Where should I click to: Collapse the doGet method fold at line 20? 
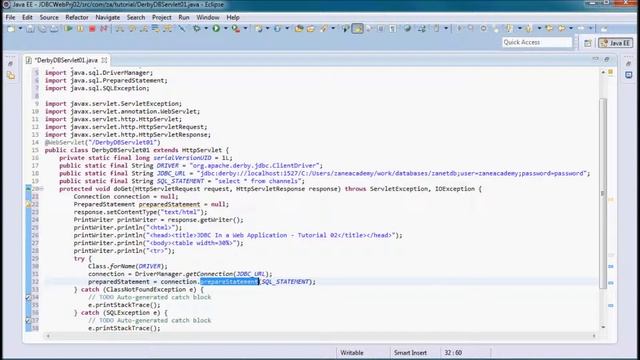click(42, 189)
